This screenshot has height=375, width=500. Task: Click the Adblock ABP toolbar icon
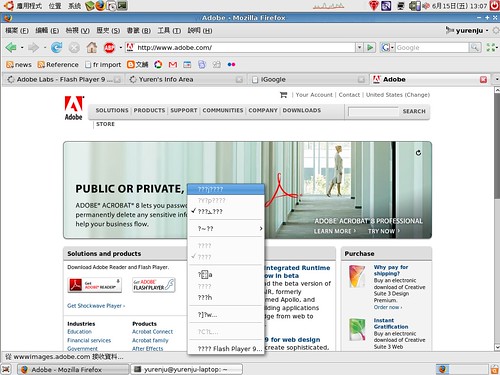(109, 48)
